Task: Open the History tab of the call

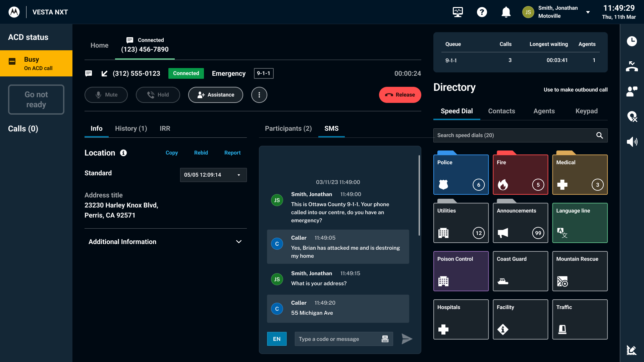Action: pos(131,128)
